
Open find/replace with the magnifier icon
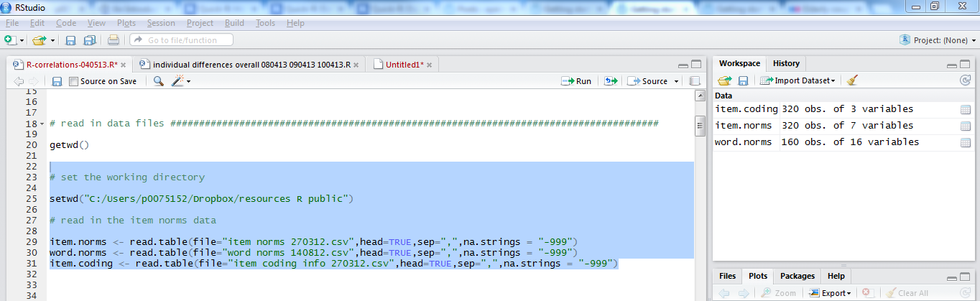pos(159,81)
